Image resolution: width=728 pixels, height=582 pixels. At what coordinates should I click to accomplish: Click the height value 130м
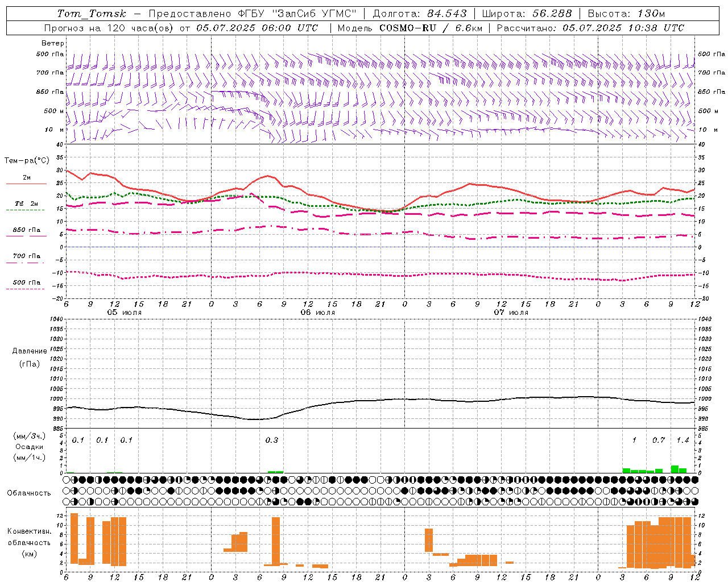point(651,14)
